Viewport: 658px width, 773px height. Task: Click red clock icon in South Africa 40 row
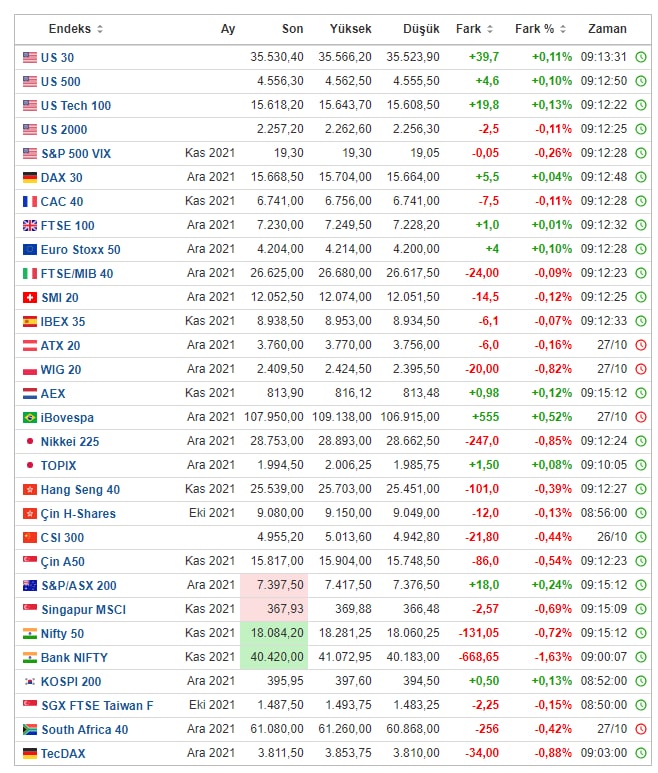(641, 729)
